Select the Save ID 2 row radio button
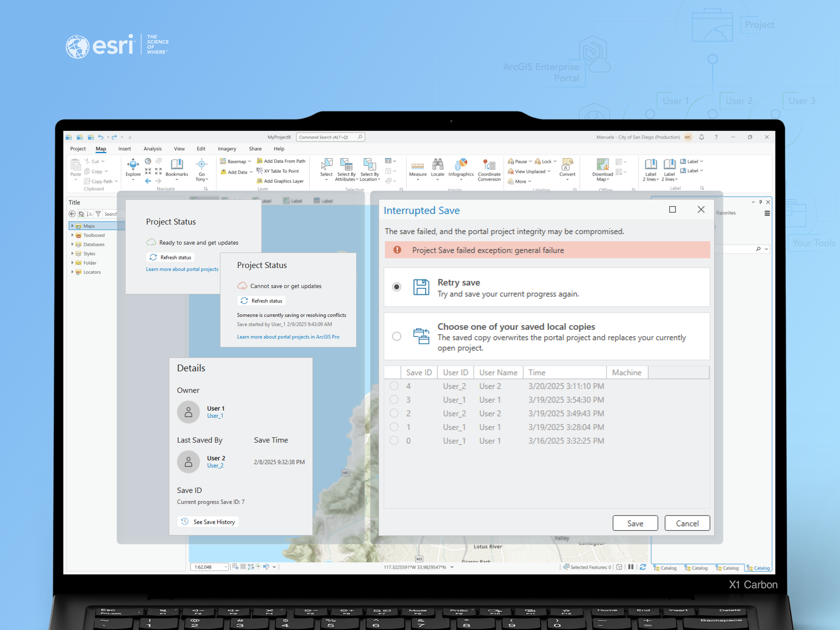840x630 pixels. click(394, 413)
